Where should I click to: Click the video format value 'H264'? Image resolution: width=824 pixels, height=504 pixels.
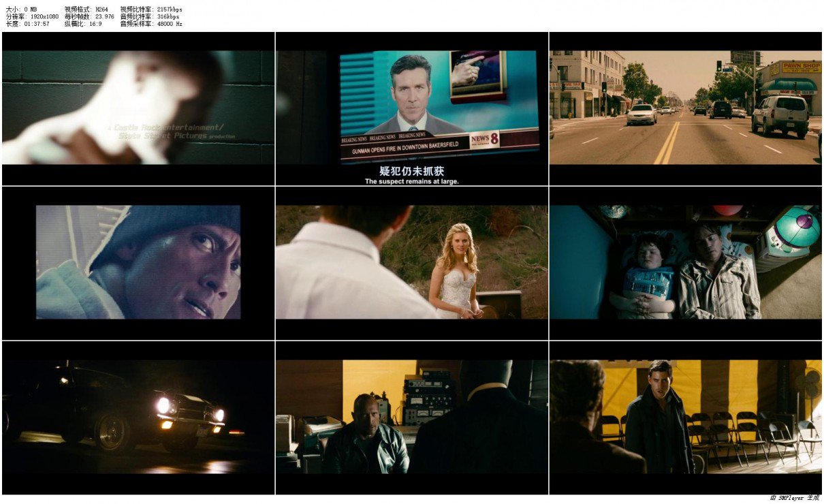(x=101, y=9)
